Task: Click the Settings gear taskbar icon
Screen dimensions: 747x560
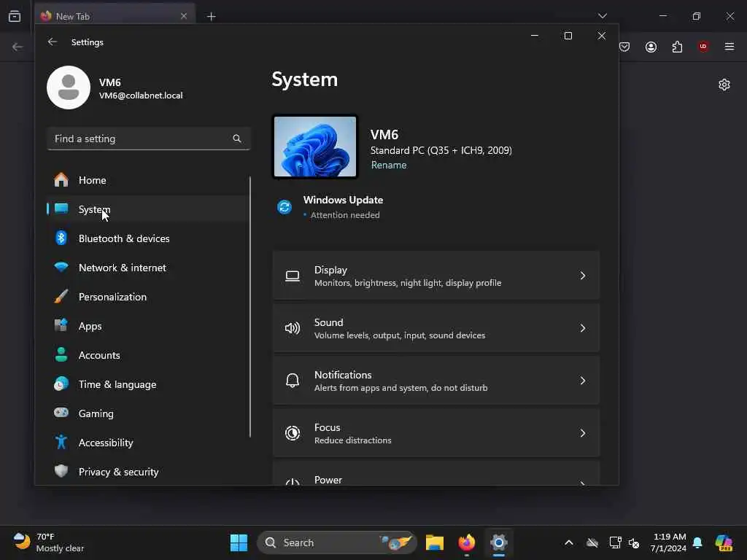Action: click(499, 542)
